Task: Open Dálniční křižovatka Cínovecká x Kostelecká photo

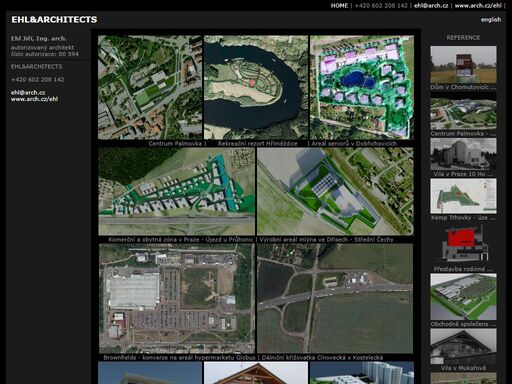Action: point(335,298)
